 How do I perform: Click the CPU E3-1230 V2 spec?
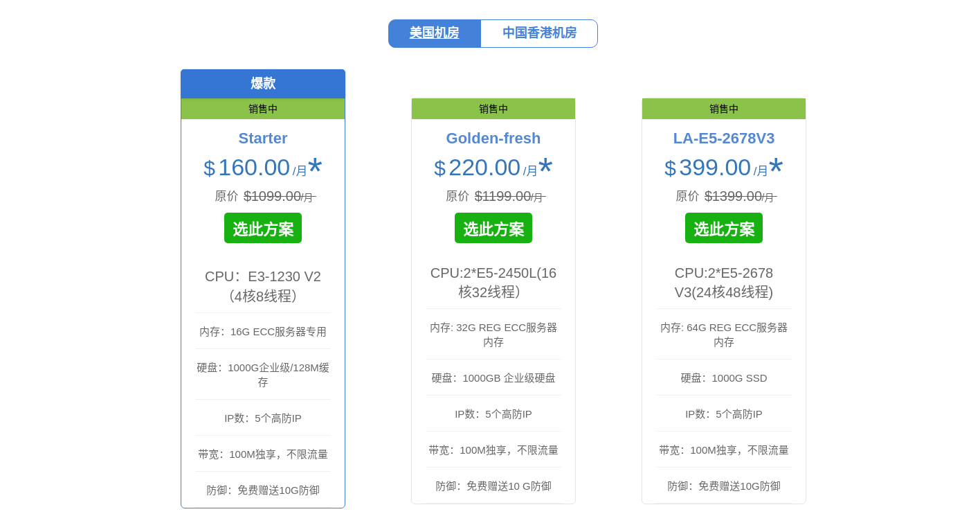pyautogui.click(x=263, y=286)
